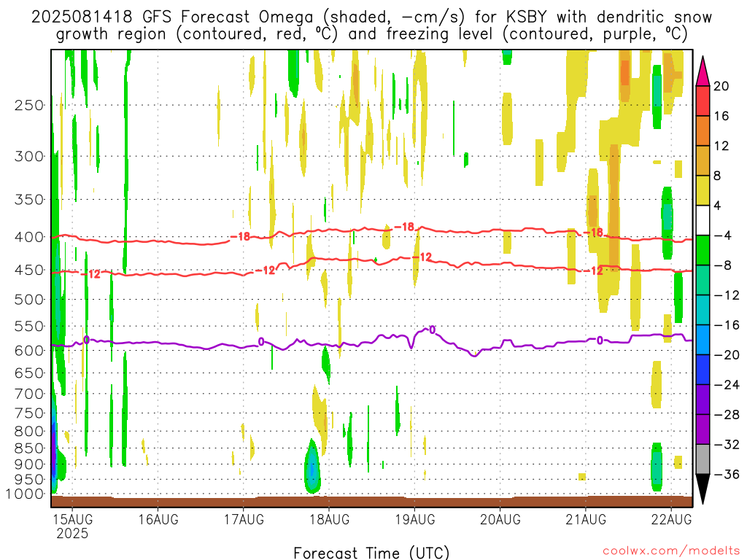Click the 500 pressure level label
This screenshot has width=747, height=560.
point(29,300)
